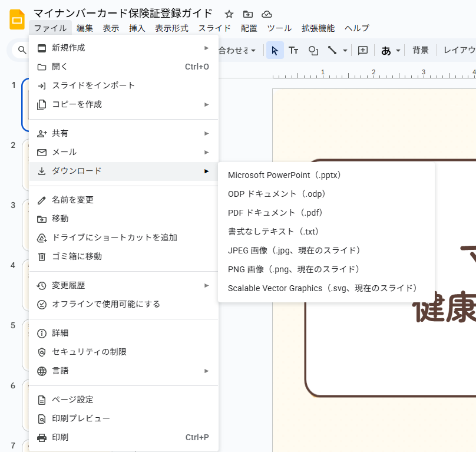Click the 健康 text on the slide

[x=444, y=307]
